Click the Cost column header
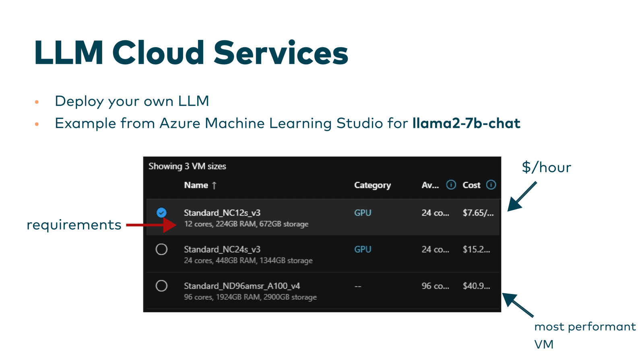 (x=471, y=185)
